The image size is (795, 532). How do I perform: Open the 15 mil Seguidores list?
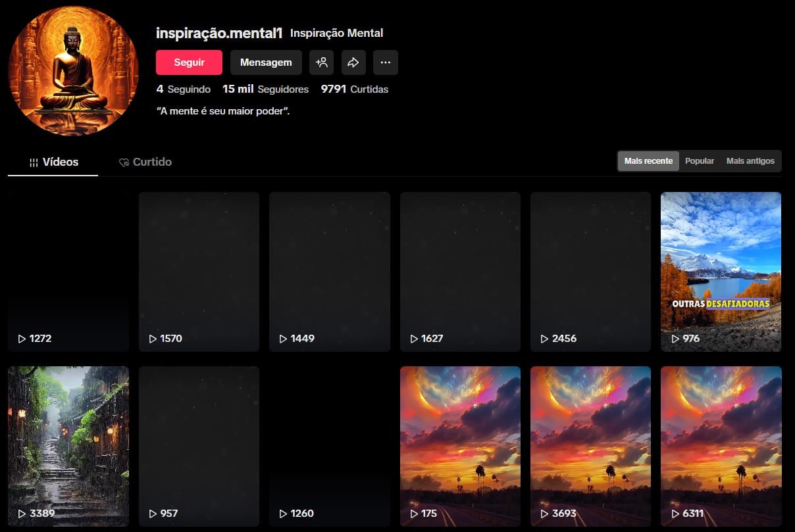[266, 89]
